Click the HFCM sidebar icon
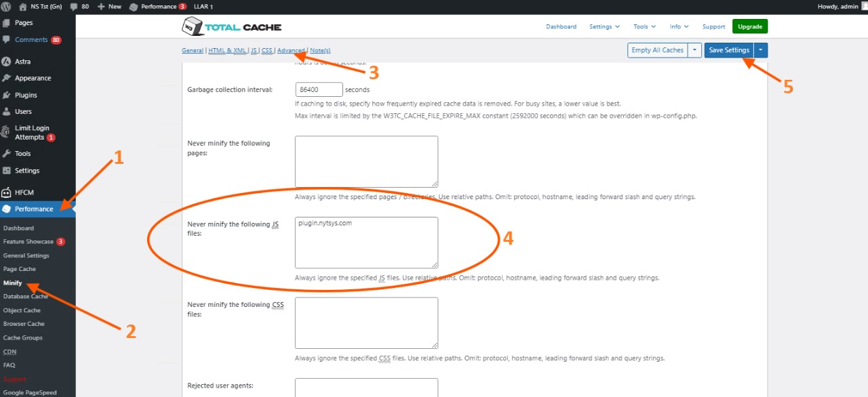The width and height of the screenshot is (868, 397). pyautogui.click(x=7, y=192)
